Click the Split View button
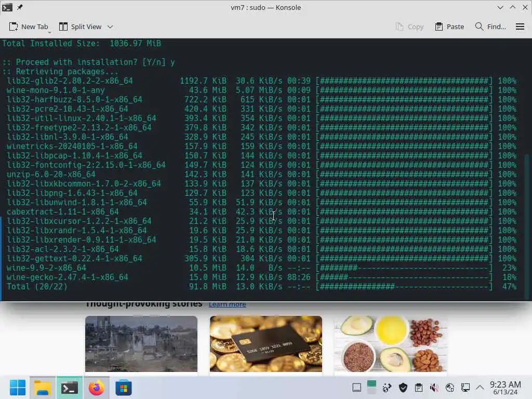The width and height of the screenshot is (532, 399). click(x=81, y=27)
